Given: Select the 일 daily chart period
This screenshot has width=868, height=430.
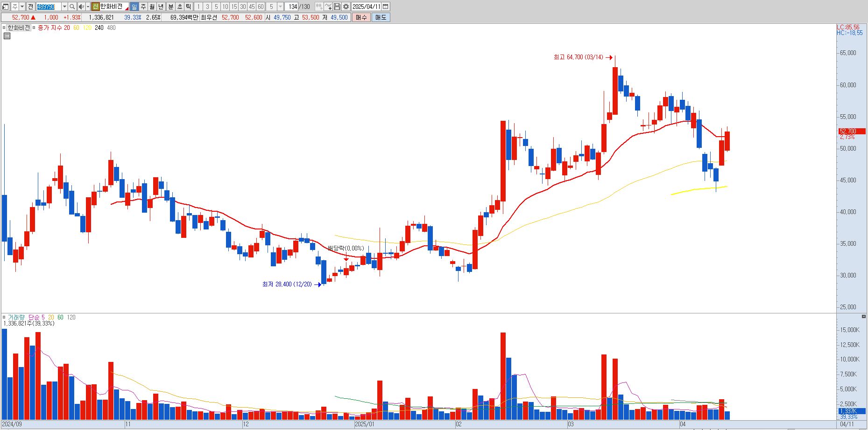Looking at the screenshot, I should [x=134, y=7].
